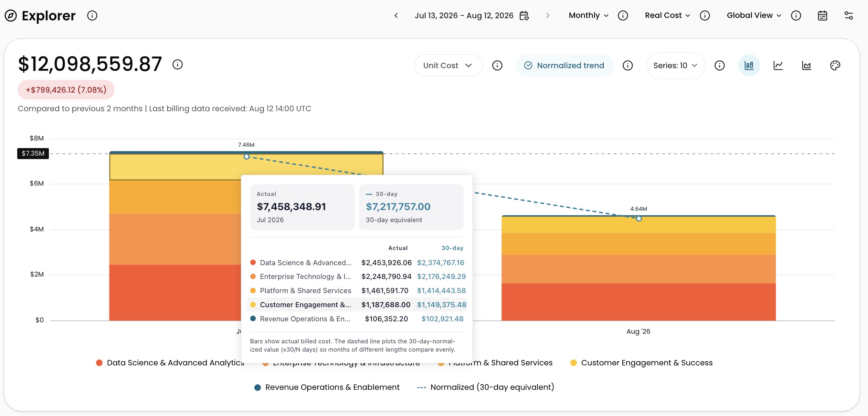Switch to the line chart view icon

click(778, 65)
